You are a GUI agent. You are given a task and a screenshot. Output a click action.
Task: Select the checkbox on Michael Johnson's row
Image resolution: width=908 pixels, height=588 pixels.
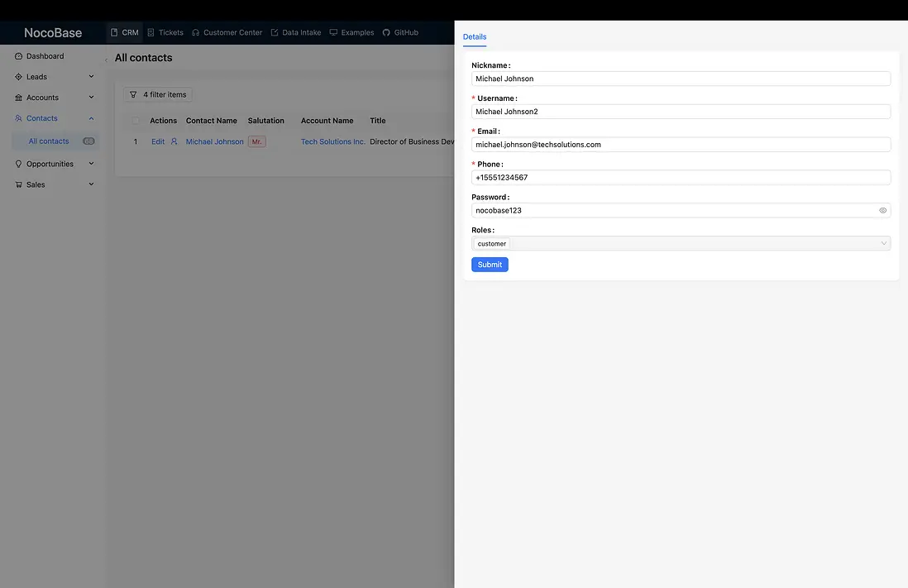coord(135,141)
